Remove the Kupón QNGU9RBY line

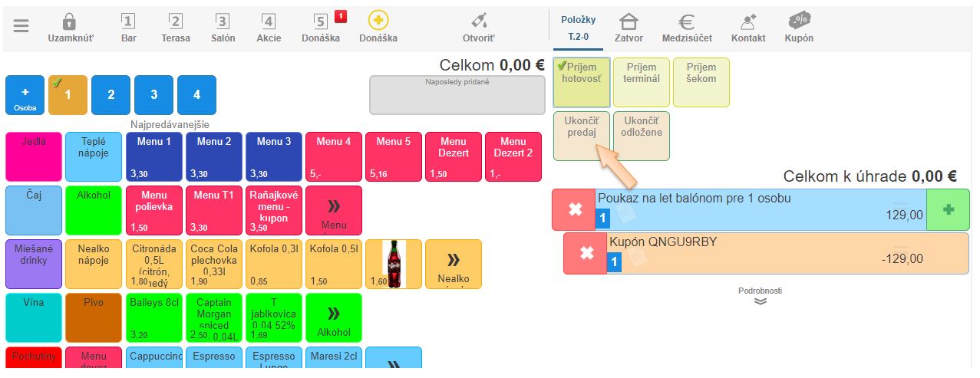(586, 253)
